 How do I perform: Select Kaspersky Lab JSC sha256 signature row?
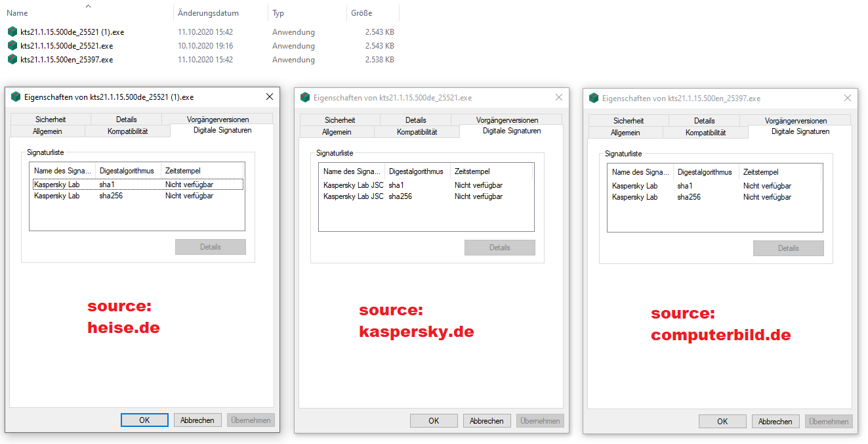click(427, 196)
